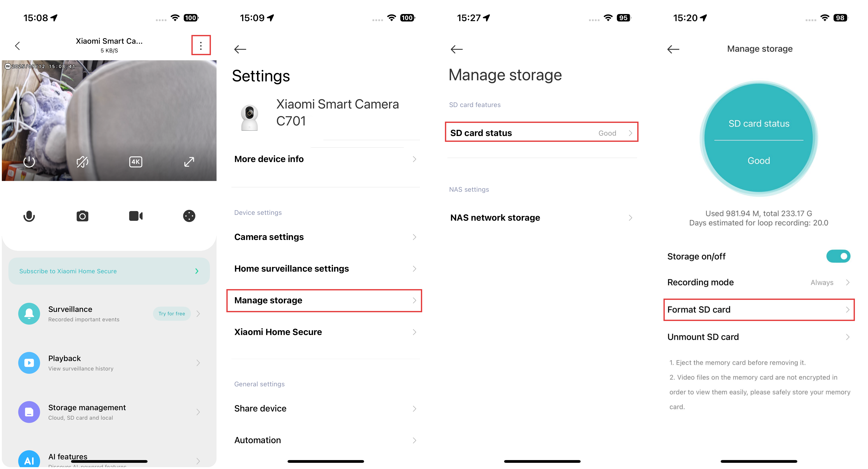Image resolution: width=868 pixels, height=469 pixels.
Task: Open Camera settings entry
Action: coord(325,237)
